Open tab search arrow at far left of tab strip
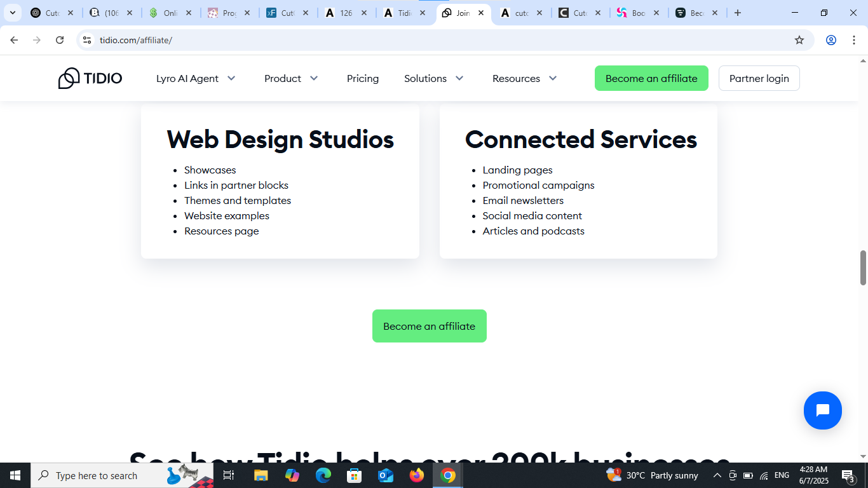The image size is (868, 488). click(12, 13)
